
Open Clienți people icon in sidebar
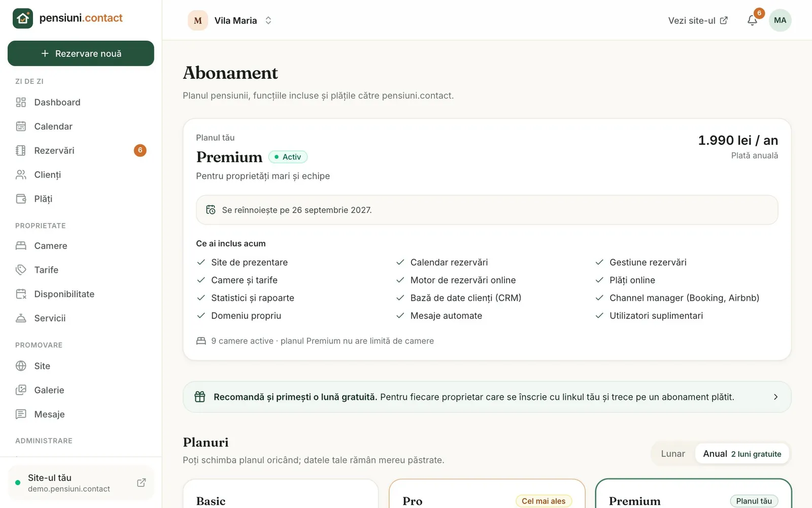[x=21, y=174]
